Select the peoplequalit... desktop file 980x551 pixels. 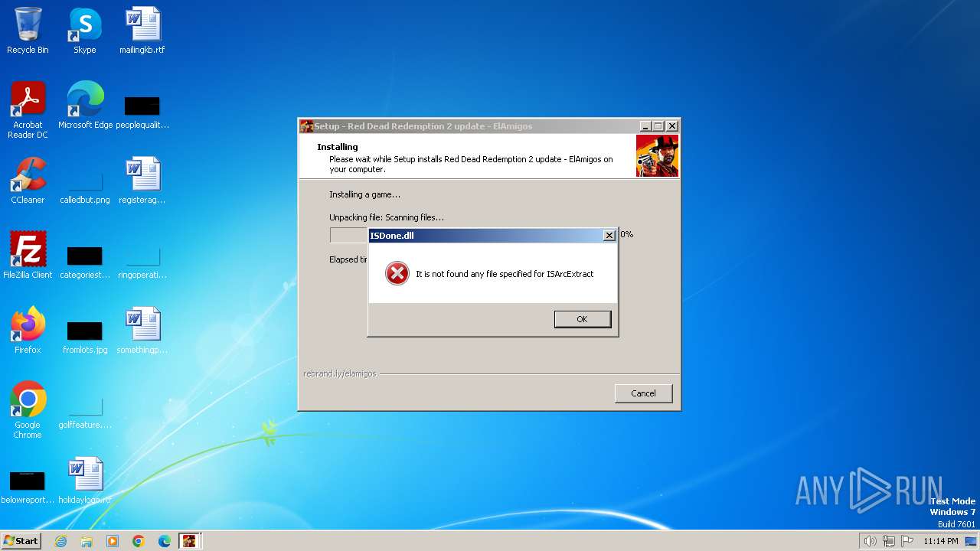142,111
